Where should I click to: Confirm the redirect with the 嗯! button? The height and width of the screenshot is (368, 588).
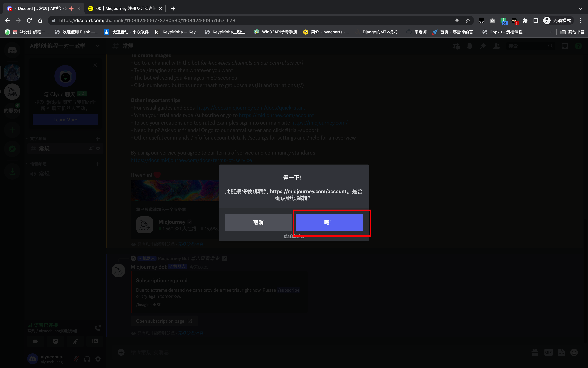[329, 222]
